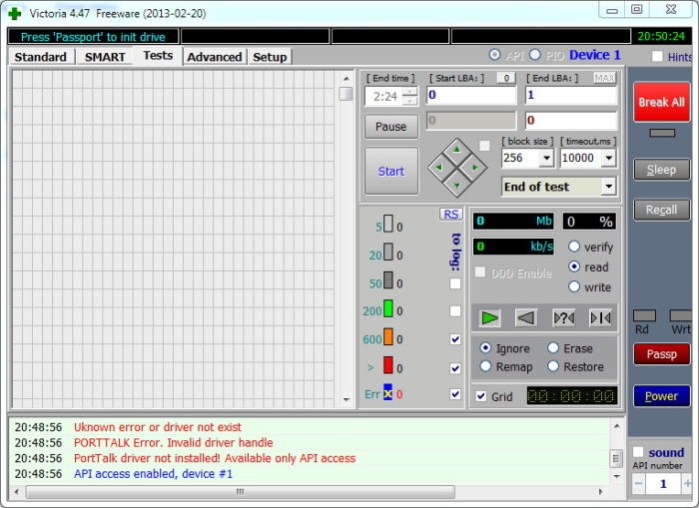Select the butterfly seek test icon
Image resolution: width=699 pixels, height=508 pixels.
tap(600, 318)
